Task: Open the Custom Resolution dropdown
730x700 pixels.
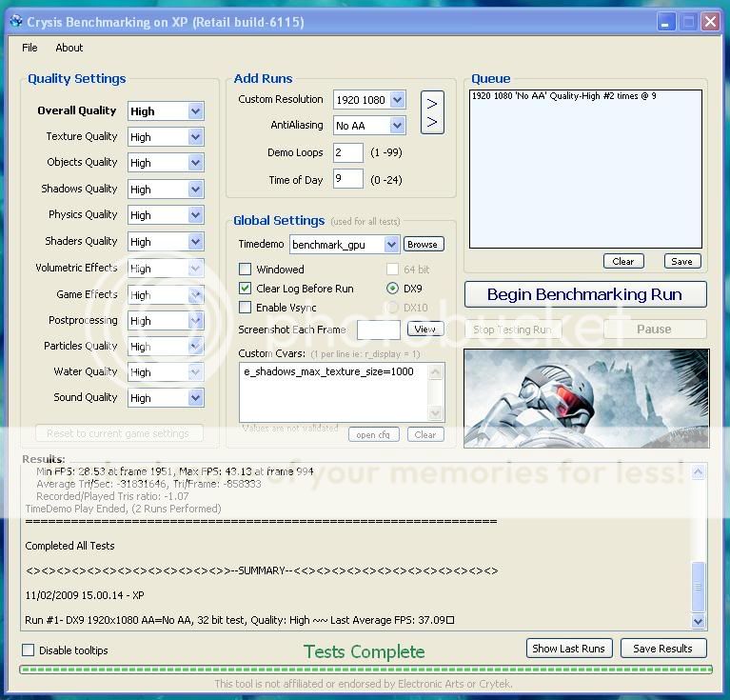Action: coord(398,100)
